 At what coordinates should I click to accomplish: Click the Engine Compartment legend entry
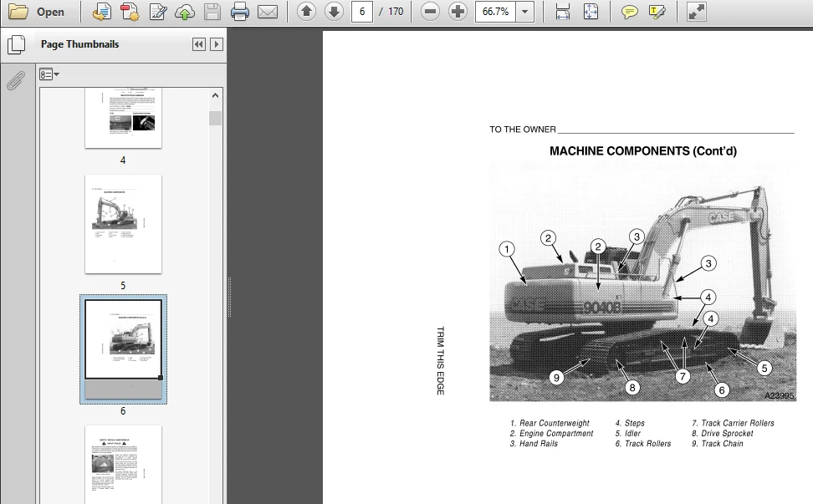(x=551, y=434)
